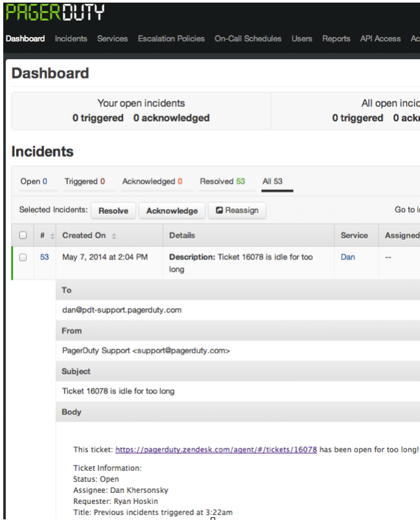Select the Resolved 53 tab

click(222, 182)
